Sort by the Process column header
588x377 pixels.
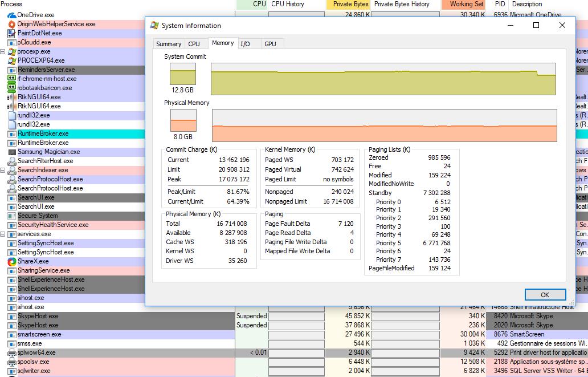tap(117, 4)
